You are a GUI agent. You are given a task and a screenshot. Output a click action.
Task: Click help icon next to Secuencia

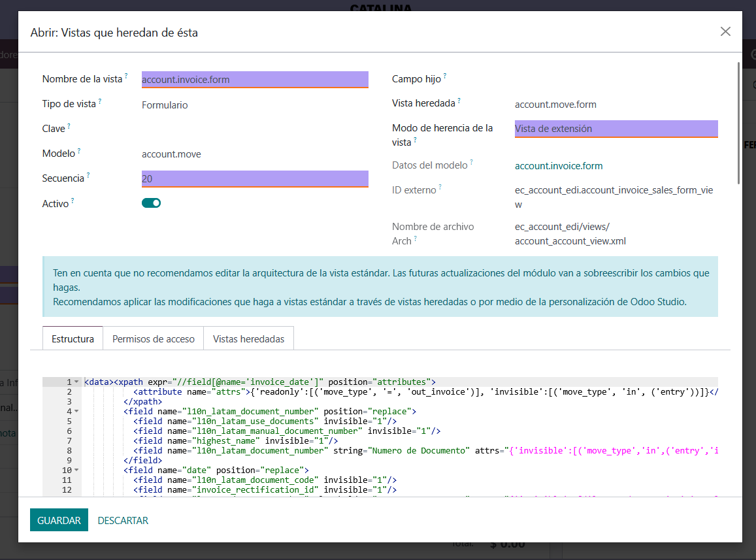point(88,176)
